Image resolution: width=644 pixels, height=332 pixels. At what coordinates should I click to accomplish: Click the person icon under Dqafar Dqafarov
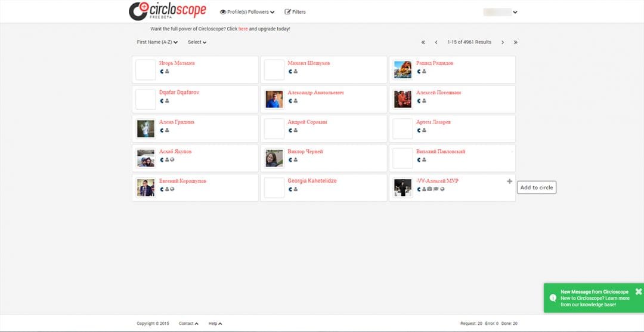167,101
